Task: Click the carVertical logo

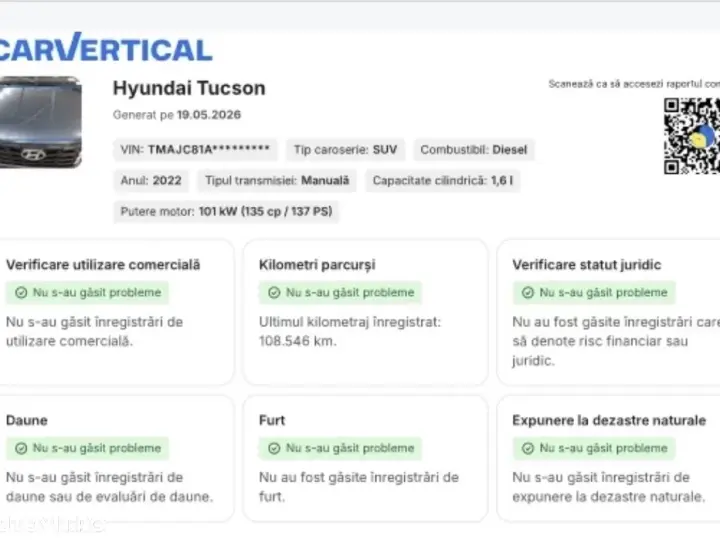Action: click(x=106, y=47)
